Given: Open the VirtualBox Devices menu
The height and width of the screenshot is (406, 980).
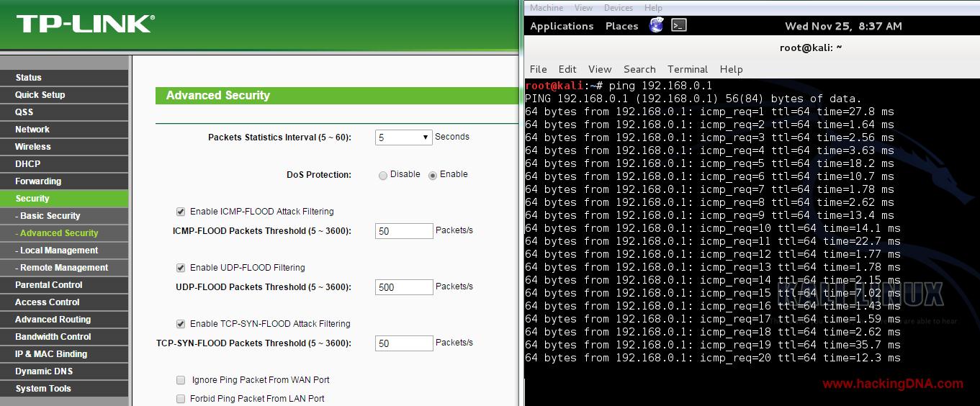Looking at the screenshot, I should tap(619, 8).
